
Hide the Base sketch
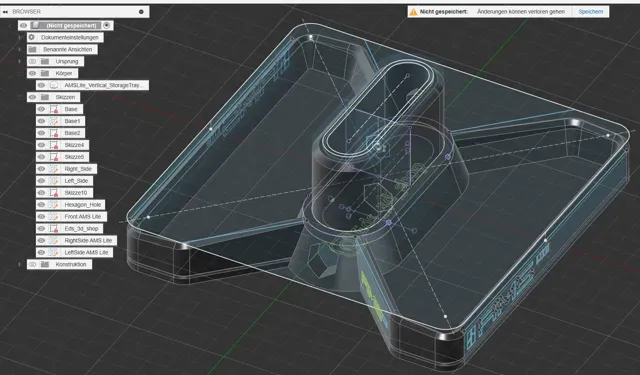(x=41, y=109)
